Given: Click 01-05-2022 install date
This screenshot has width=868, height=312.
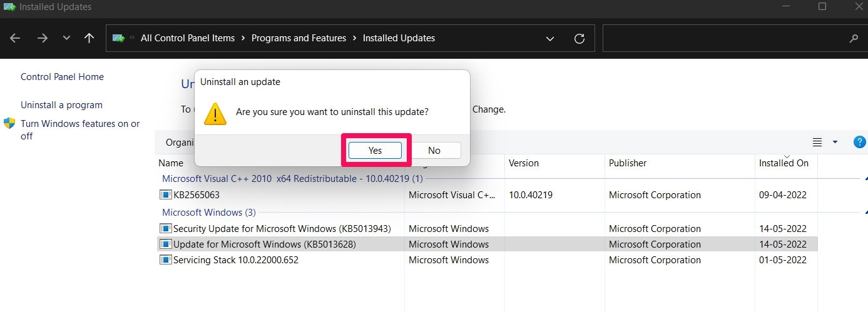Looking at the screenshot, I should coord(782,260).
